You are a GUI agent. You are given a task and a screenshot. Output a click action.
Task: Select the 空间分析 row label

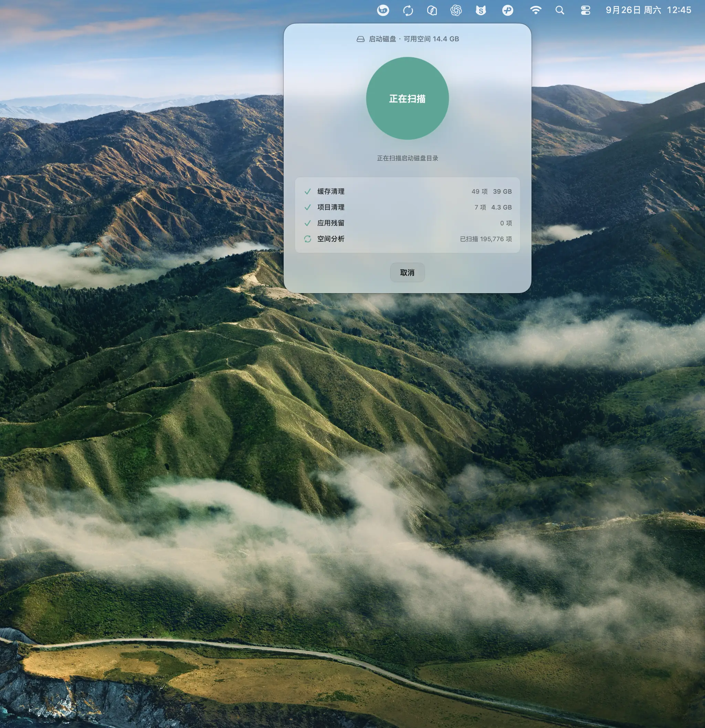pyautogui.click(x=331, y=239)
